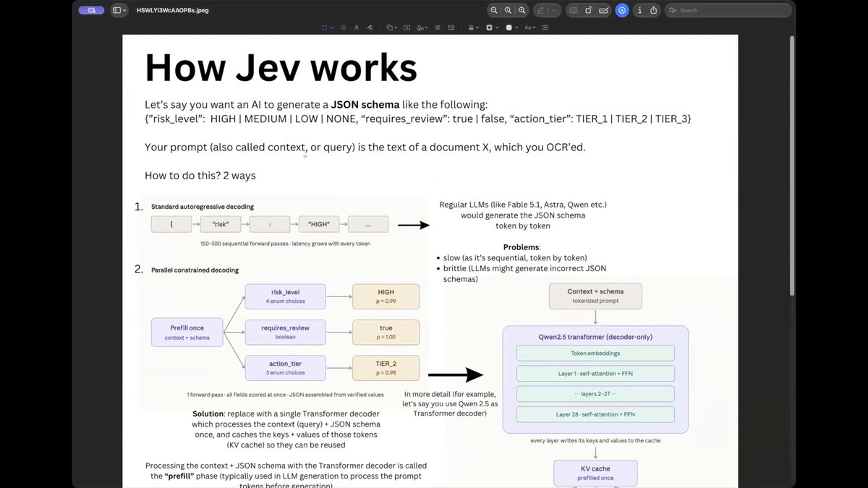Zoom in with the plus magnifier
Screen dimensions: 868x488
[x=522, y=10]
